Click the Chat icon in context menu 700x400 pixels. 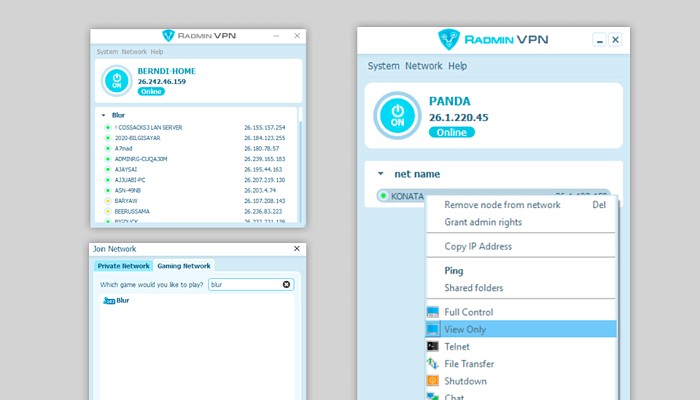pos(433,396)
